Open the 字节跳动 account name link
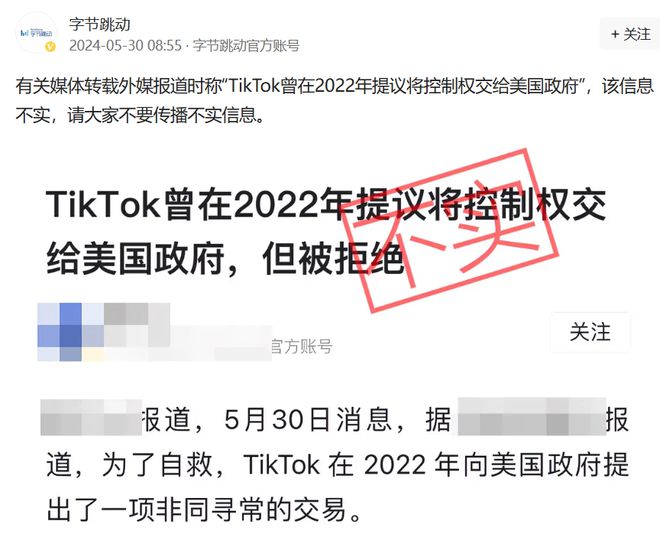This screenshot has width=660, height=547. (100, 24)
